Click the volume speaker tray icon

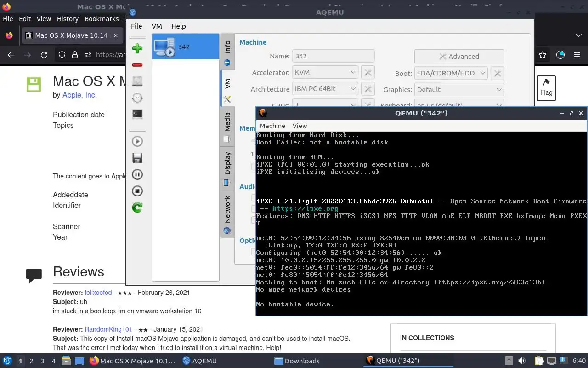[522, 361]
